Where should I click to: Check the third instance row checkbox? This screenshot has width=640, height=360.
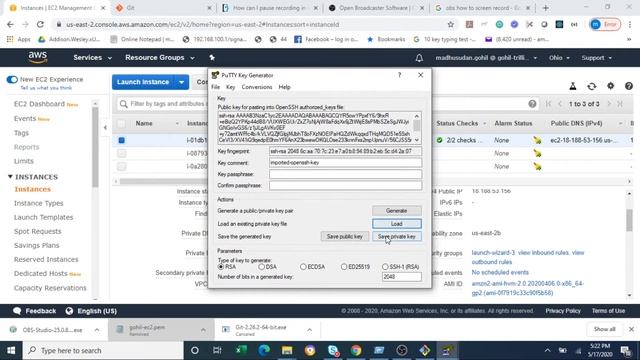(122, 166)
